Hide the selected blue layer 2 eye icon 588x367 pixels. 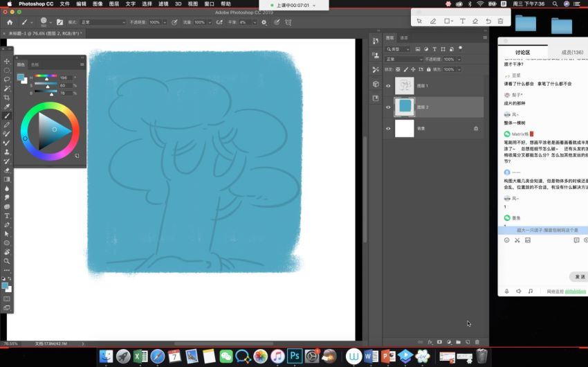tap(388, 107)
